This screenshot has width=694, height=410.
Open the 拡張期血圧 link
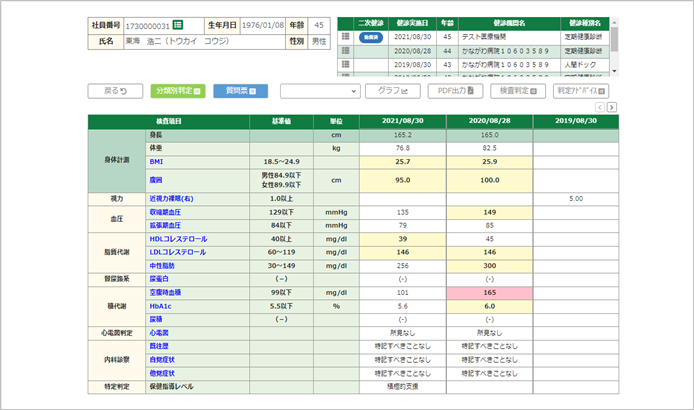click(x=165, y=225)
